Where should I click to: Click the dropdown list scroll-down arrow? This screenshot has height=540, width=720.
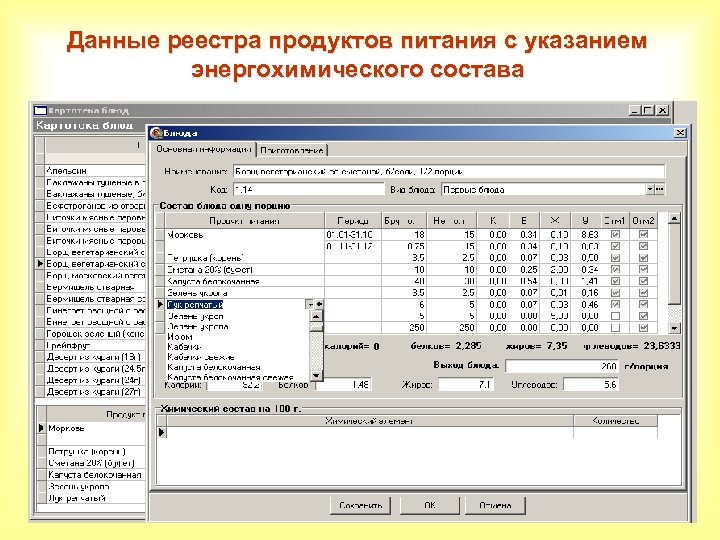(316, 375)
